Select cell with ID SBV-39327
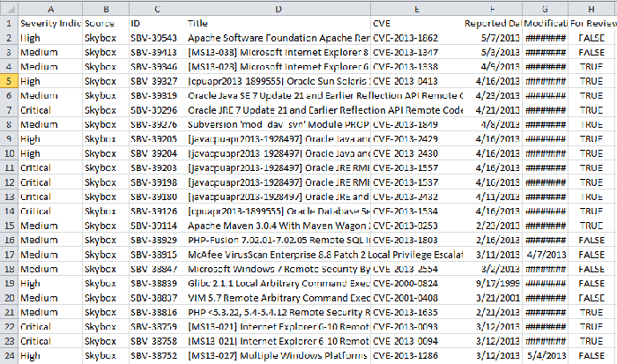Viewport: 617px width, 364px height. point(158,81)
